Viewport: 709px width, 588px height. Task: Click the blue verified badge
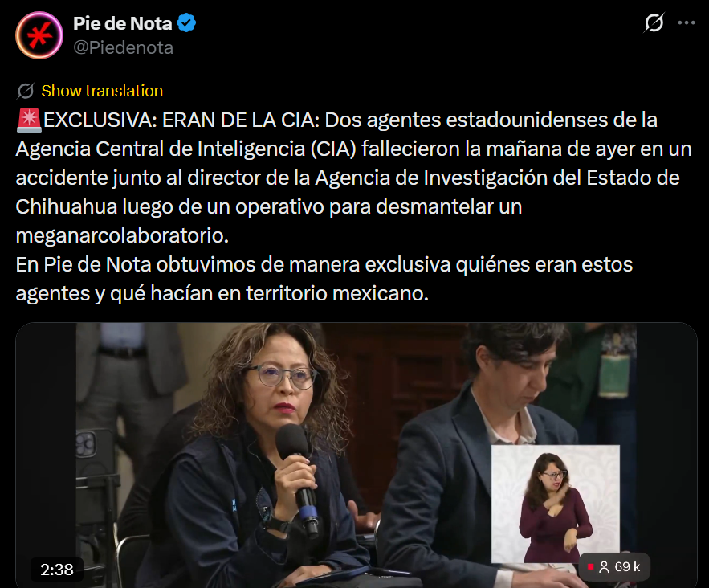click(x=186, y=23)
